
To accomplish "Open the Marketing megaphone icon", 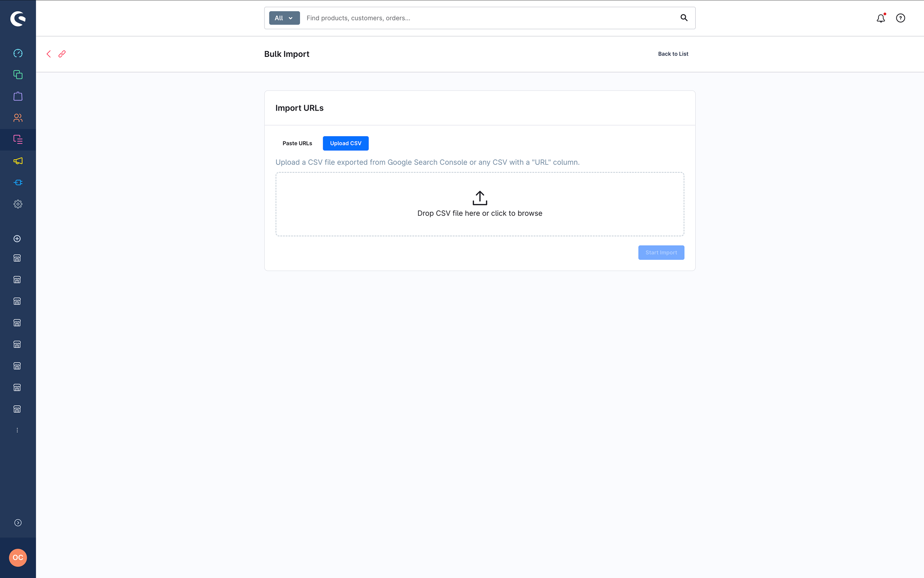I will (x=18, y=161).
